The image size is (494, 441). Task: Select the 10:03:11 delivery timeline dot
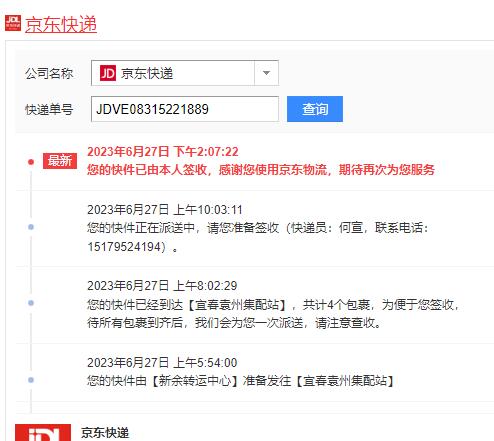[31, 227]
